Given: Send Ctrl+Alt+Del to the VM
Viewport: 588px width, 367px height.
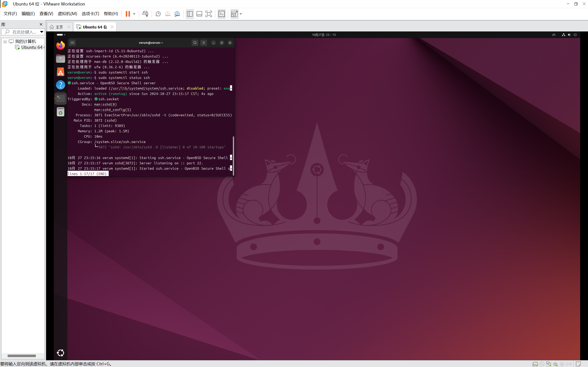Looking at the screenshot, I should [x=145, y=14].
